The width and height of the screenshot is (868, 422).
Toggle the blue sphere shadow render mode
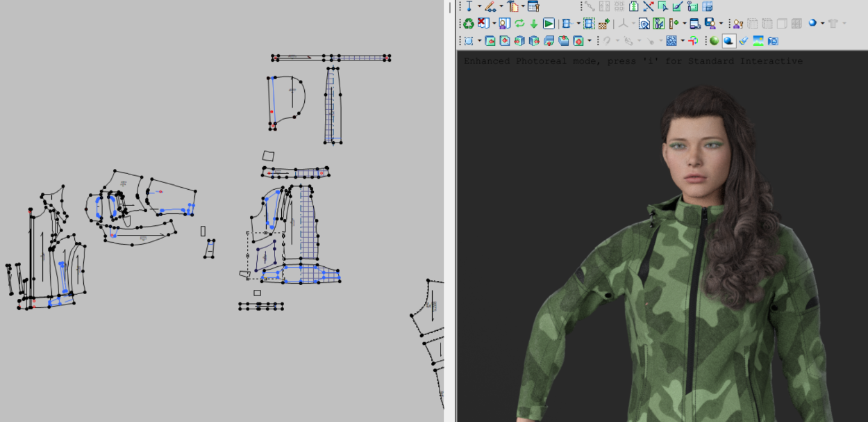728,41
